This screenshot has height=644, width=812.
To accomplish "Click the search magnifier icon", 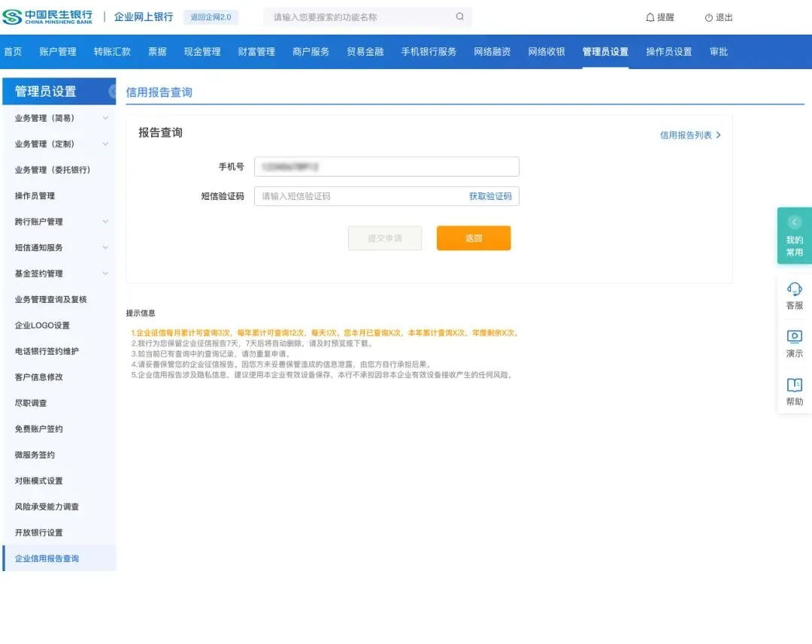I will pyautogui.click(x=459, y=17).
